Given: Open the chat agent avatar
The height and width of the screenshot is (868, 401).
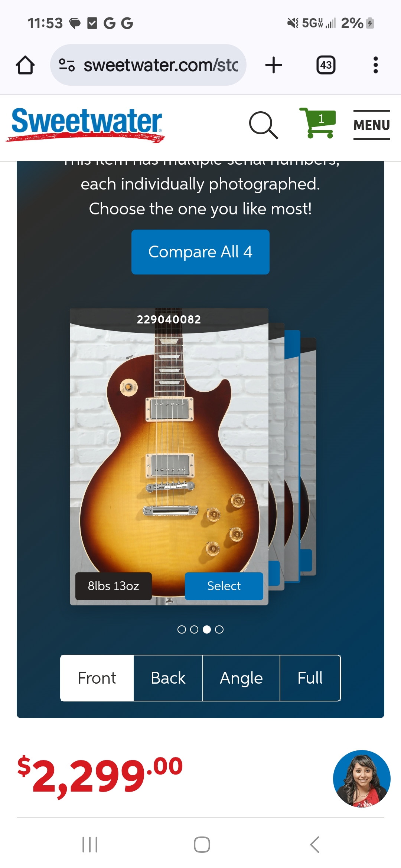Looking at the screenshot, I should [x=362, y=779].
